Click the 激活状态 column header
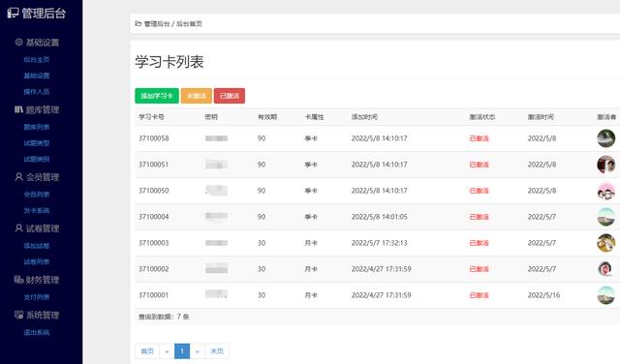Image resolution: width=620 pixels, height=364 pixels. [x=482, y=117]
